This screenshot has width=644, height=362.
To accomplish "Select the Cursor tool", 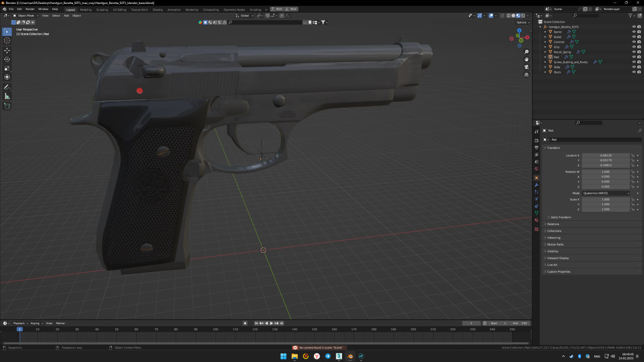I will 7,40.
